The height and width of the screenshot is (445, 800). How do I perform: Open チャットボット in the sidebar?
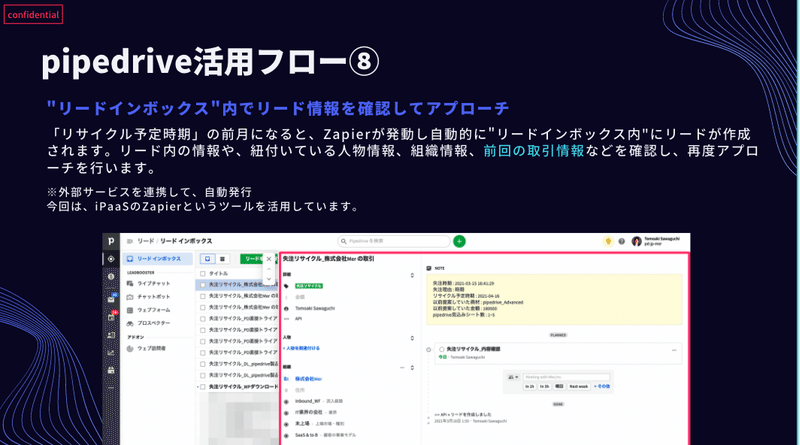tap(154, 296)
